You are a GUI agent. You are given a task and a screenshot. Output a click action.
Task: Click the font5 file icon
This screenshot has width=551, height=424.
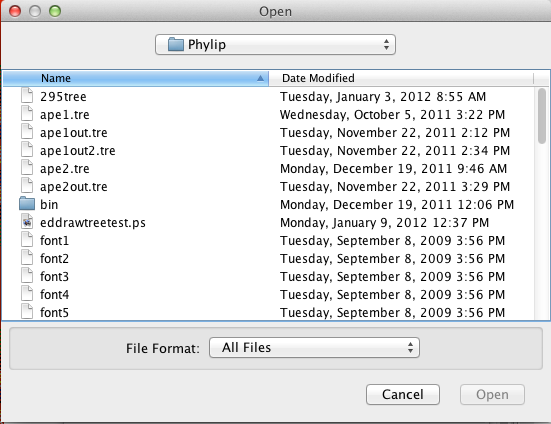27,312
